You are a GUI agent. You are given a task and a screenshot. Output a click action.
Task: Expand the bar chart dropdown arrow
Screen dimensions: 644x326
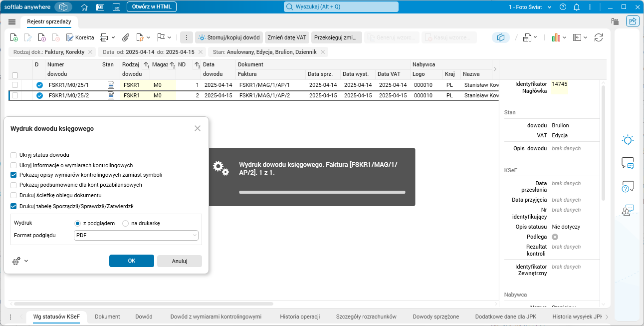tap(565, 37)
